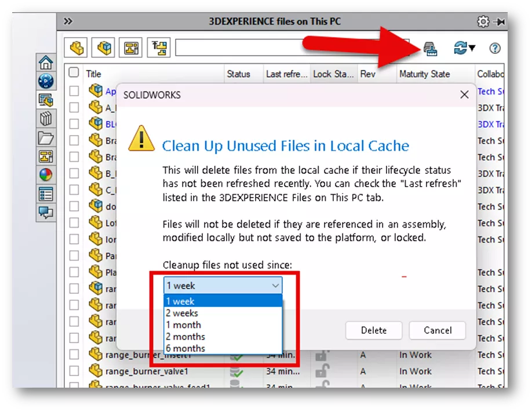Open the cleanup period dropdown showing 1 week
This screenshot has height=412, width=532.
coord(222,285)
